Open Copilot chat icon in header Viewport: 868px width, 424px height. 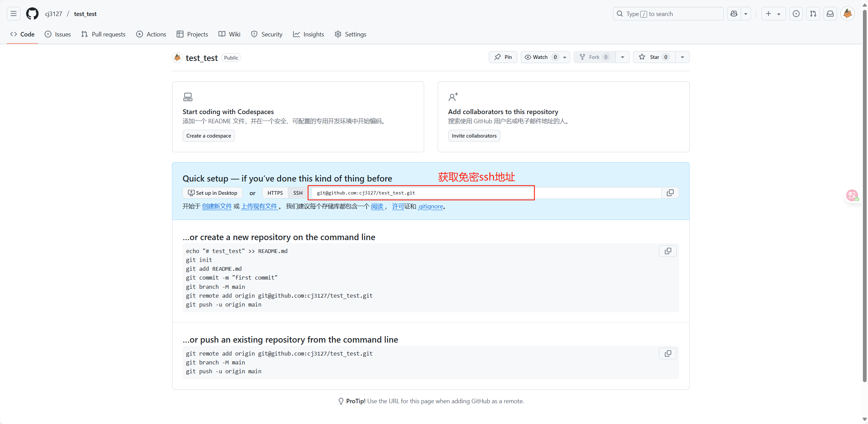tap(734, 14)
